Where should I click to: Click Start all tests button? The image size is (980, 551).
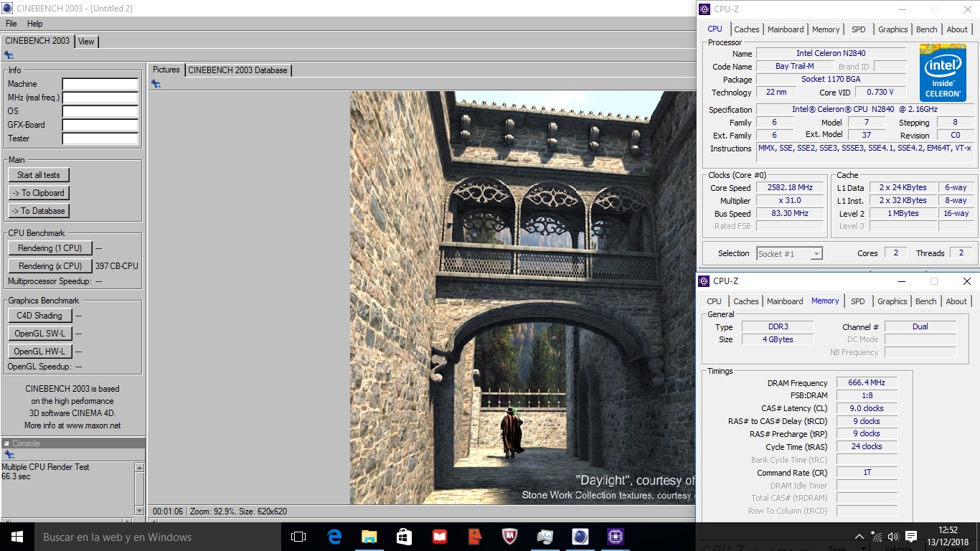tap(39, 175)
